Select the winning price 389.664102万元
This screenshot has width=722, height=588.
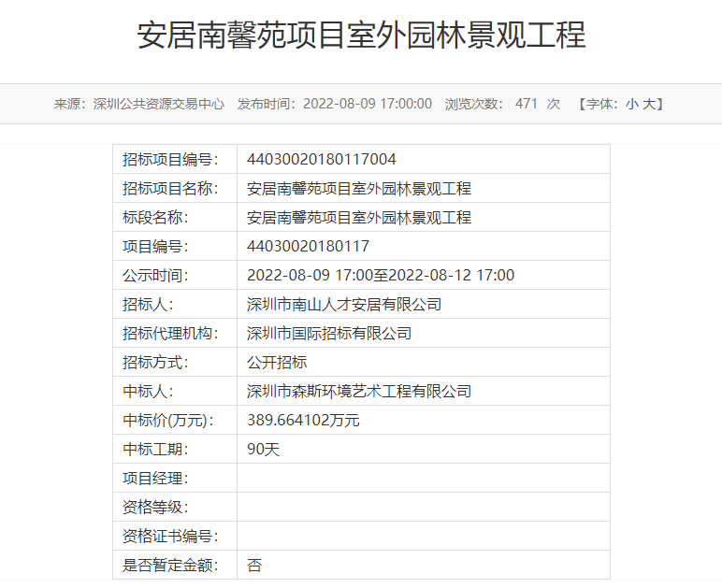point(303,420)
